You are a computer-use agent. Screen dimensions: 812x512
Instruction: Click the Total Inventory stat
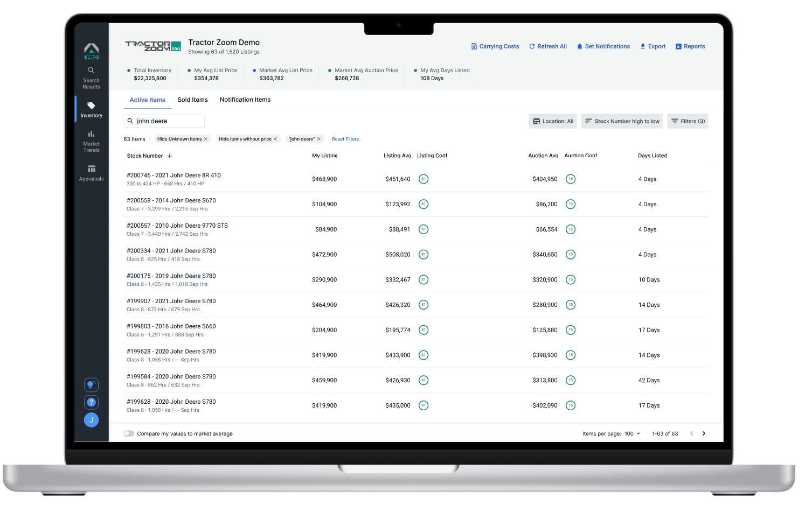(x=149, y=74)
